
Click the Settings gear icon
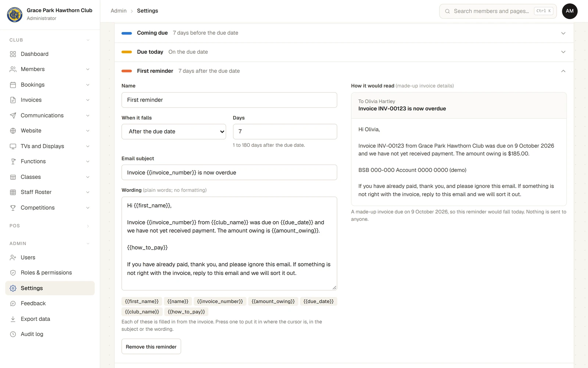pyautogui.click(x=13, y=288)
